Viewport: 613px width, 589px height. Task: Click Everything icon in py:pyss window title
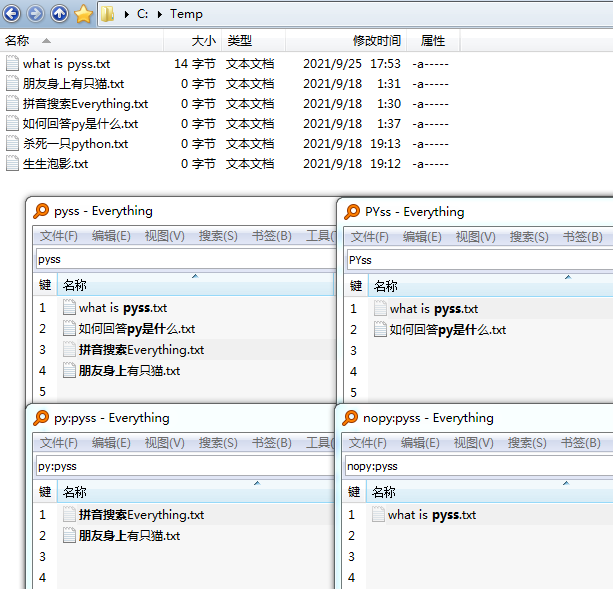pyautogui.click(x=41, y=418)
